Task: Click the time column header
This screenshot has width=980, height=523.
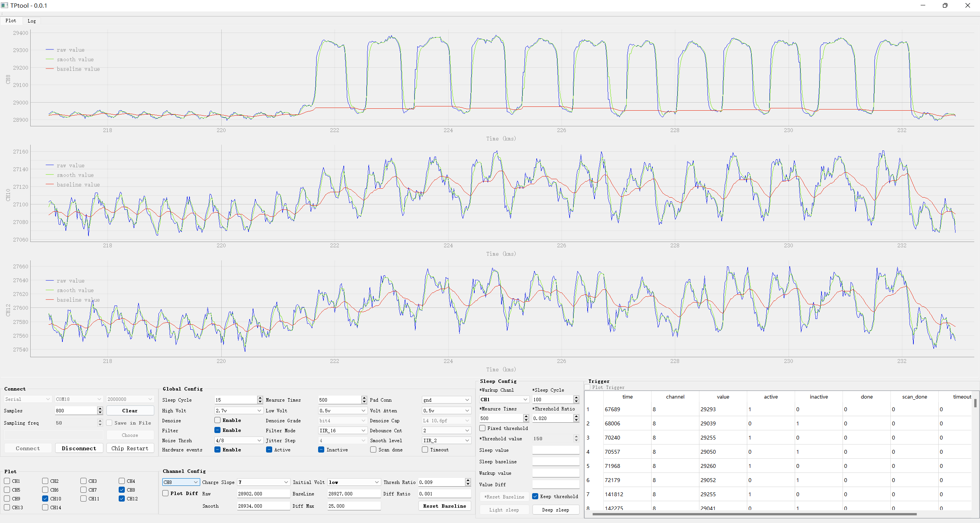Action: point(627,397)
